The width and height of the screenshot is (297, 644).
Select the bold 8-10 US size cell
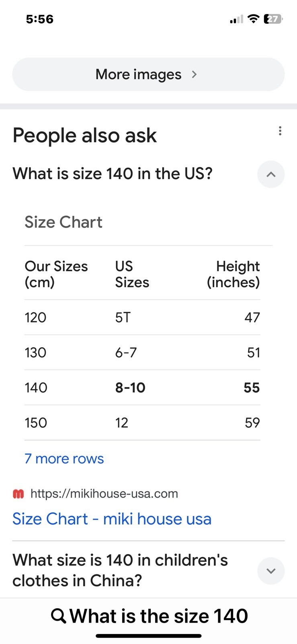(x=130, y=388)
